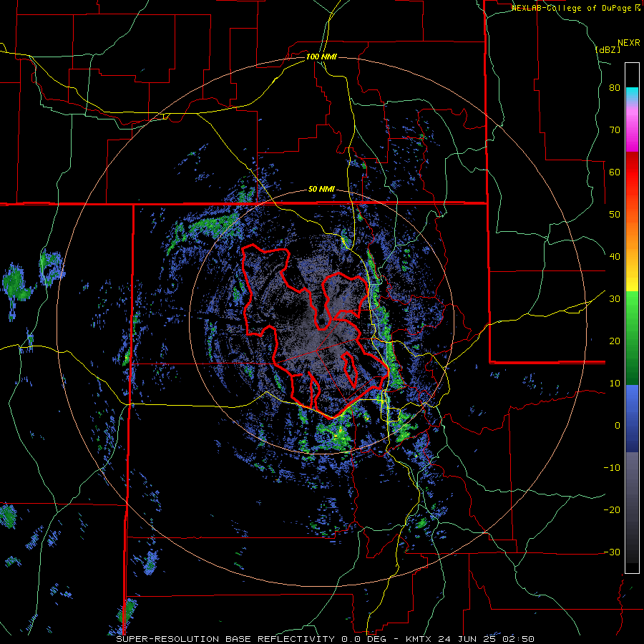Viewport: 644px width, 644px height.
Task: Click the 20 dBZ scale value
Action: [615, 341]
